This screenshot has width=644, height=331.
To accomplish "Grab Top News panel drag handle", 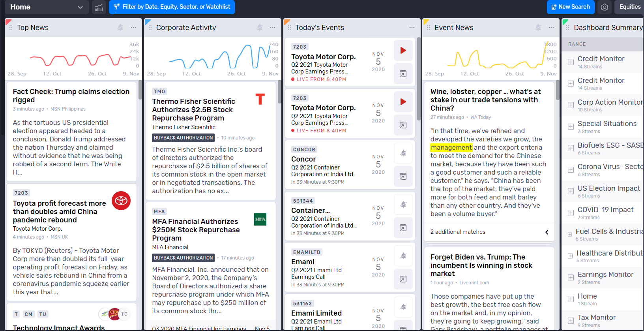I will pyautogui.click(x=11, y=28).
